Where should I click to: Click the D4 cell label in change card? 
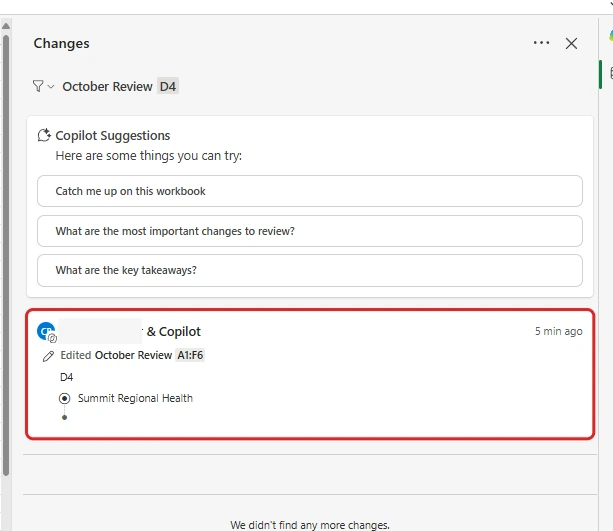(x=66, y=377)
